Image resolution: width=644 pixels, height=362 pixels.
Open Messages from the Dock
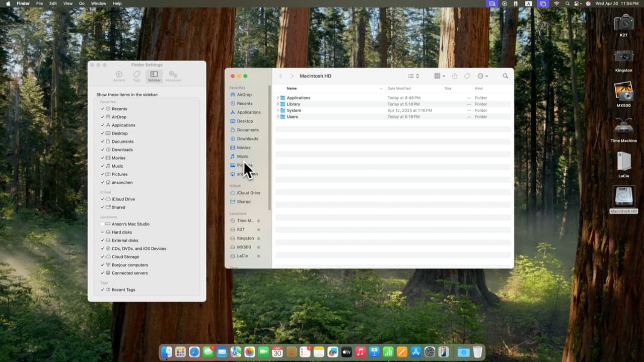pos(208,352)
